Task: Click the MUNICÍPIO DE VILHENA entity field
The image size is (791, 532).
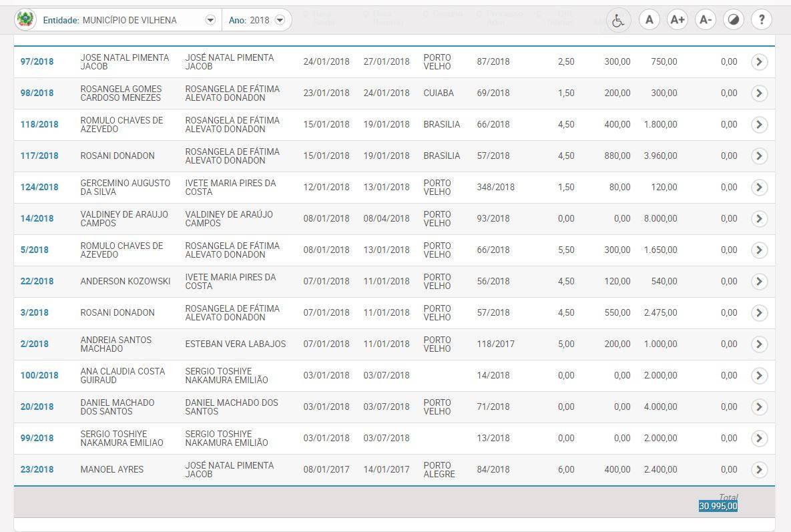Action: [129, 20]
